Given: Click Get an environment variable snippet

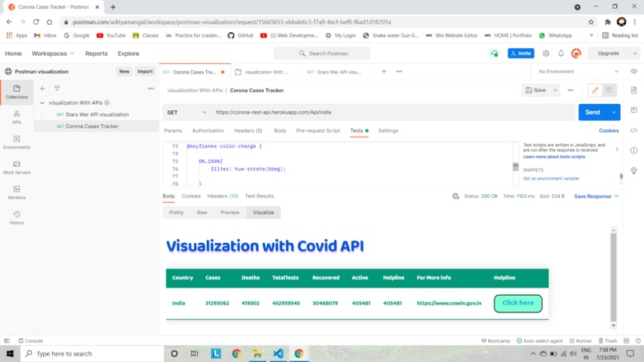Looking at the screenshot, I should [551, 178].
